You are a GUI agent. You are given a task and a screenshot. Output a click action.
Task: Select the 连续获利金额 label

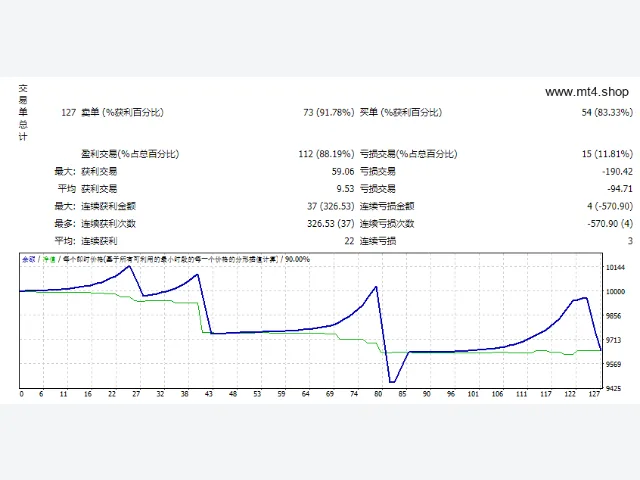pos(108,206)
